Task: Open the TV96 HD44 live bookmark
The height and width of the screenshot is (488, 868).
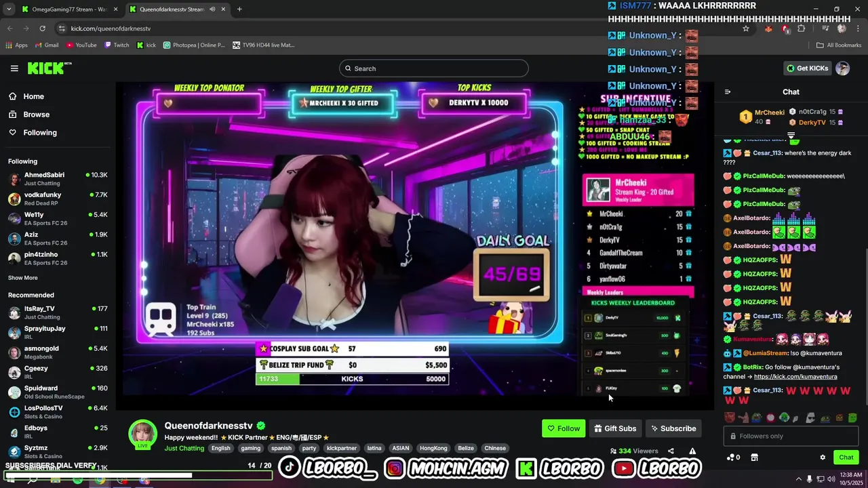Action: (264, 45)
